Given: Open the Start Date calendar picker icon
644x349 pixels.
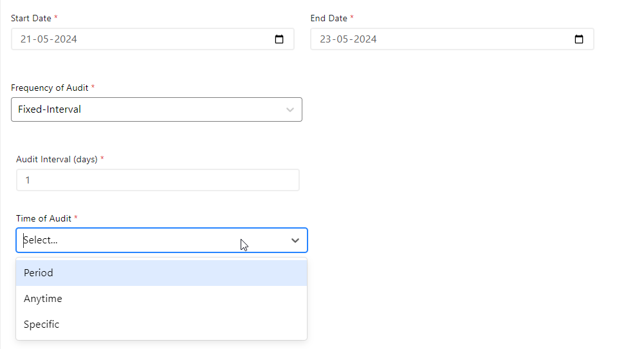Looking at the screenshot, I should pos(279,39).
